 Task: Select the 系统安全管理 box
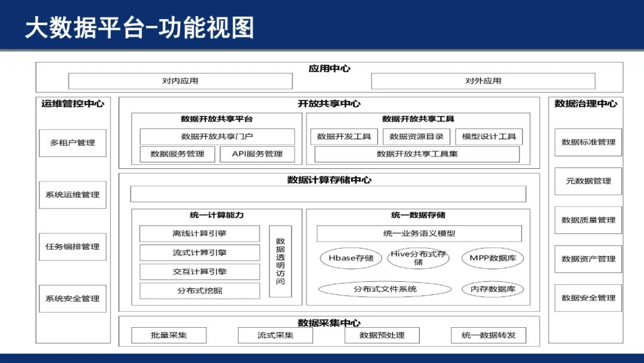point(73,299)
